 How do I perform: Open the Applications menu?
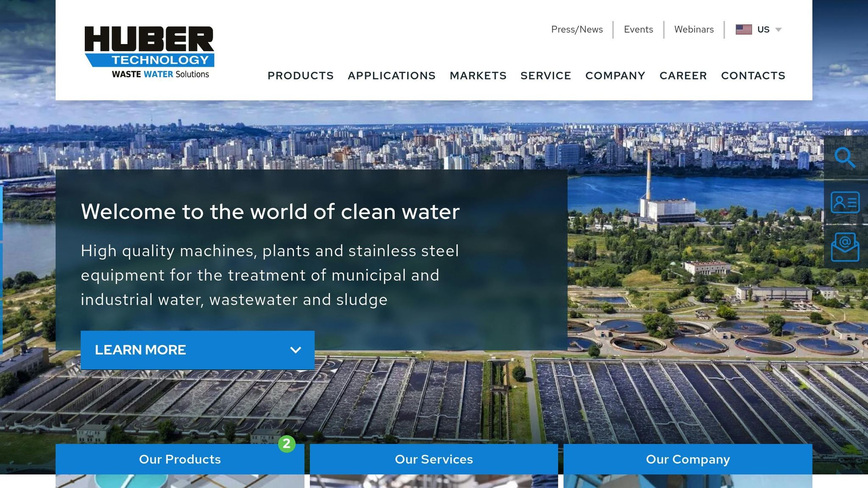click(392, 75)
